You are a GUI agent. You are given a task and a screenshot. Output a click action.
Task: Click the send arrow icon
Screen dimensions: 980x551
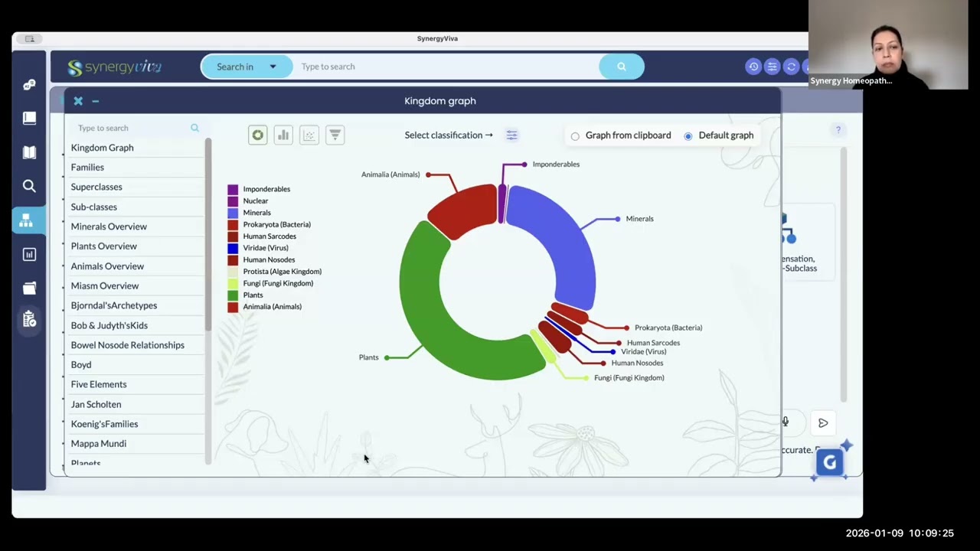tap(823, 422)
